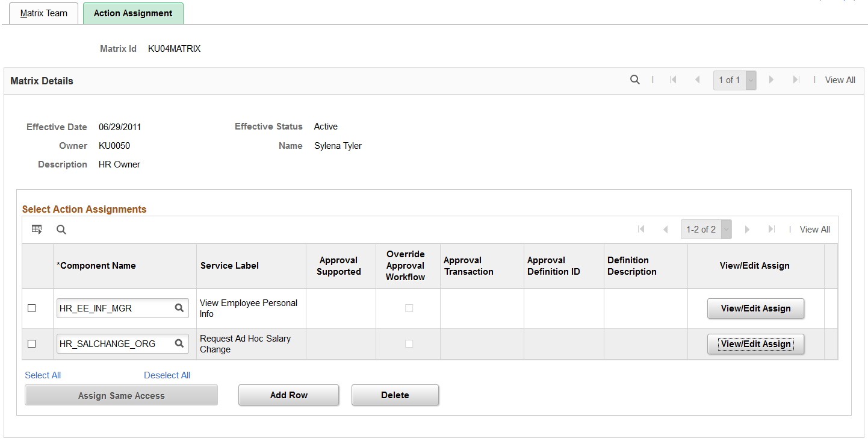This screenshot has width=868, height=441.
Task: Click the grid personalize icon in Action Assignments
Action: (x=37, y=229)
